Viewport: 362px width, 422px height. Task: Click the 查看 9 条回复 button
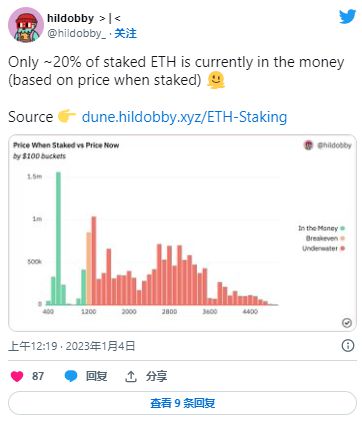tap(182, 403)
